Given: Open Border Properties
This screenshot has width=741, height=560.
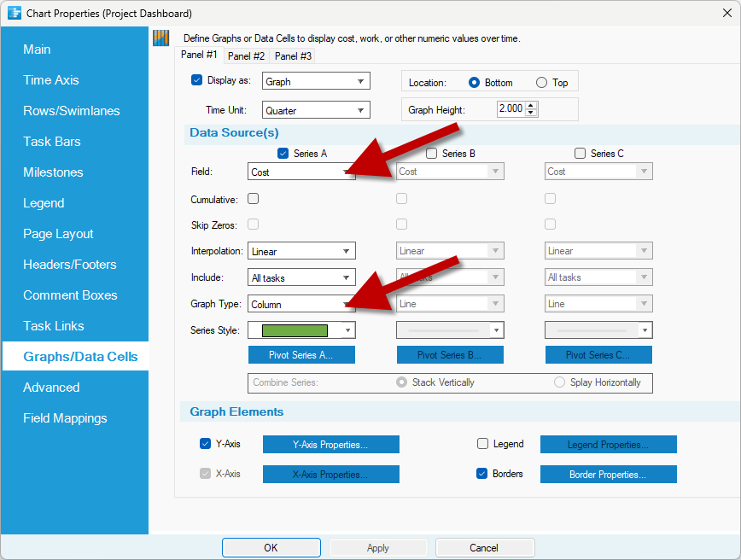Looking at the screenshot, I should pos(608,474).
